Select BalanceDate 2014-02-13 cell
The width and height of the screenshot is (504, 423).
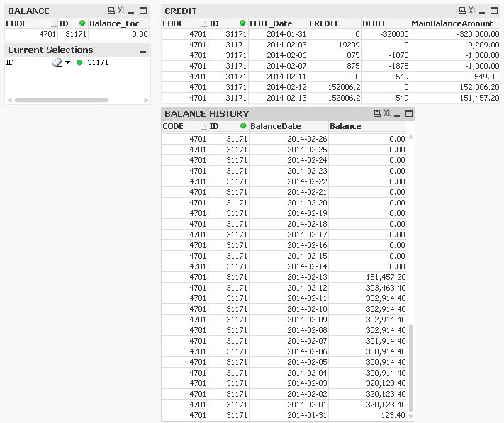289,277
